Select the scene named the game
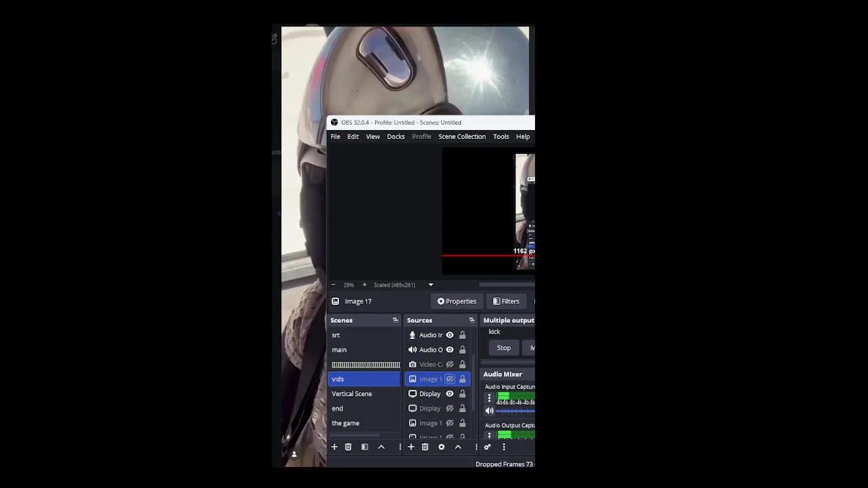The width and height of the screenshot is (868, 488). 364,423
